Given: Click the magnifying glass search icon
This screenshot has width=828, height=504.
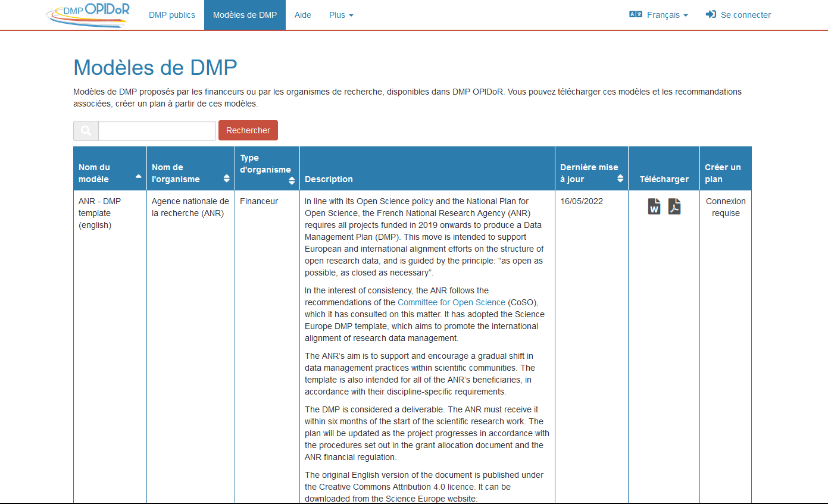Looking at the screenshot, I should pos(85,130).
